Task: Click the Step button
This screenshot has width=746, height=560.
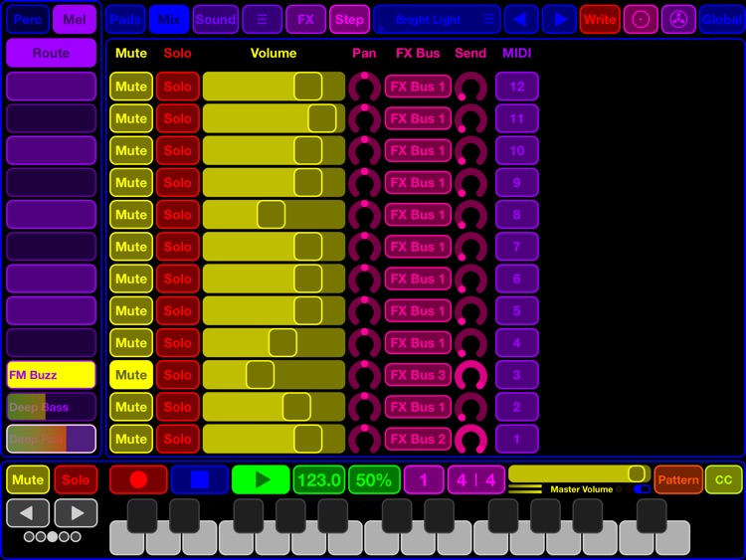Action: click(x=349, y=20)
